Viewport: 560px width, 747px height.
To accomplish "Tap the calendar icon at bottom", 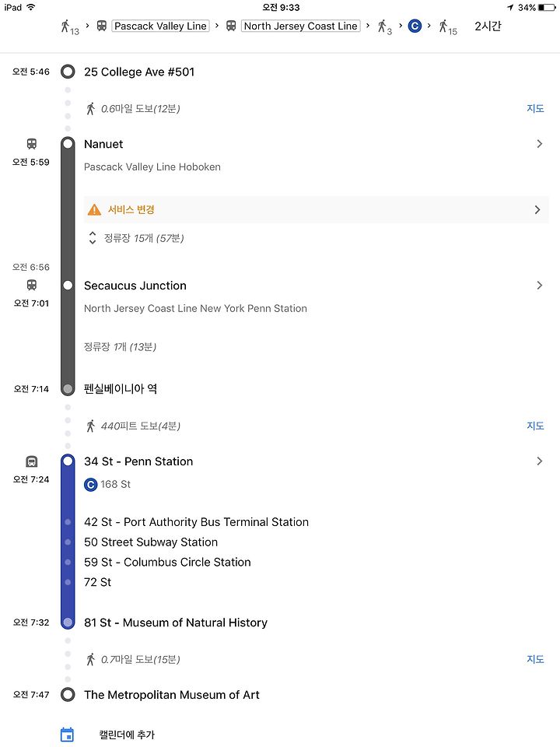I will pyautogui.click(x=68, y=734).
